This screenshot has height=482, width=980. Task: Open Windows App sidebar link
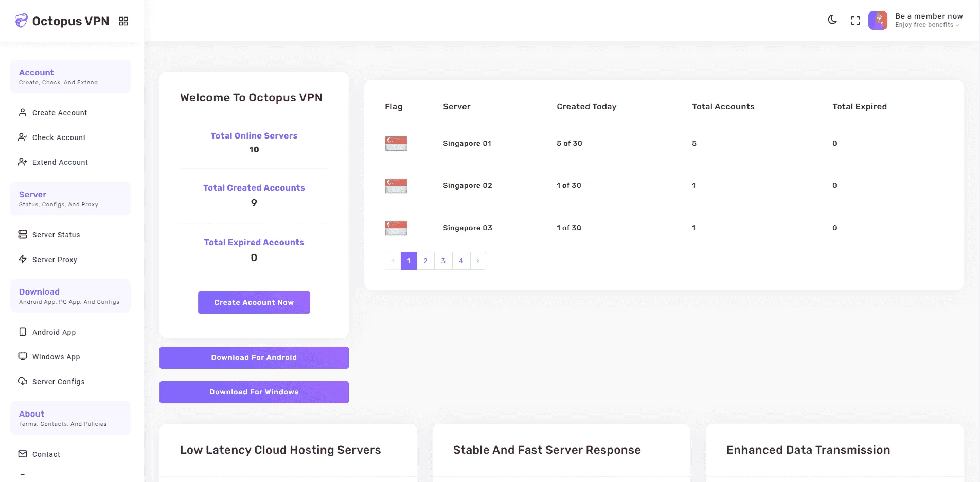click(x=56, y=357)
